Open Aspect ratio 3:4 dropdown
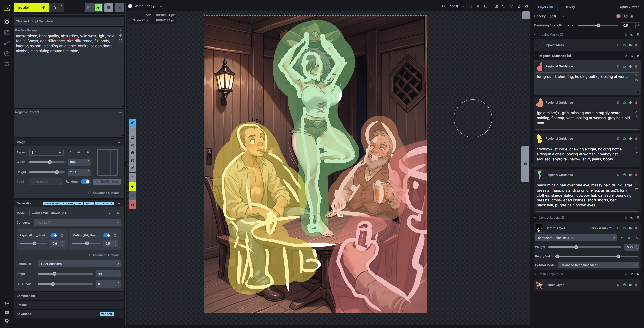The height and width of the screenshot is (328, 644). click(47, 152)
